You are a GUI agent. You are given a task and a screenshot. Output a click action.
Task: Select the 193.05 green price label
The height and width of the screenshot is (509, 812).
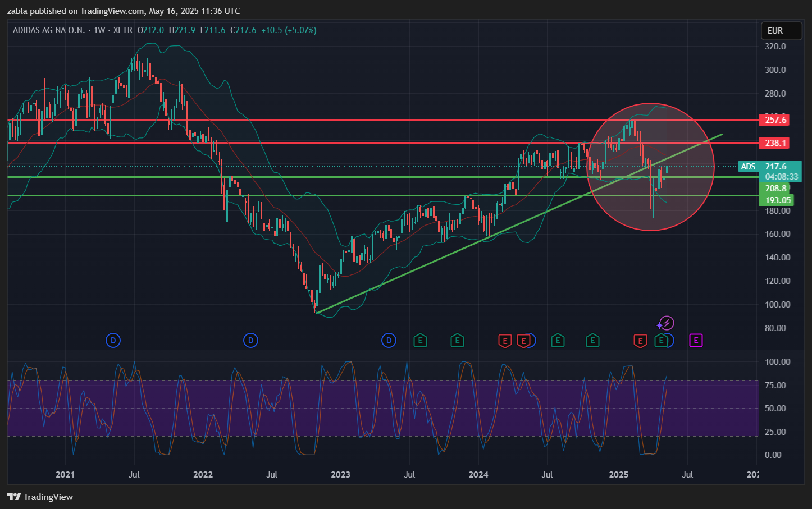(x=777, y=200)
